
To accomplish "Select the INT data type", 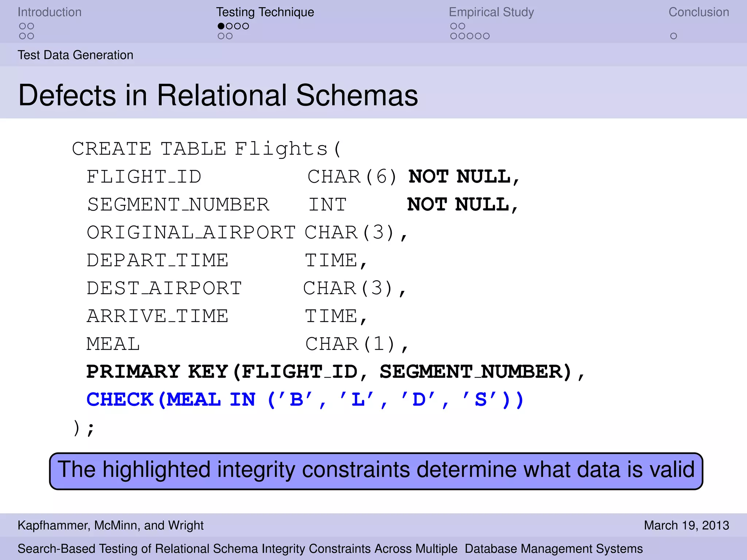I will (328, 205).
